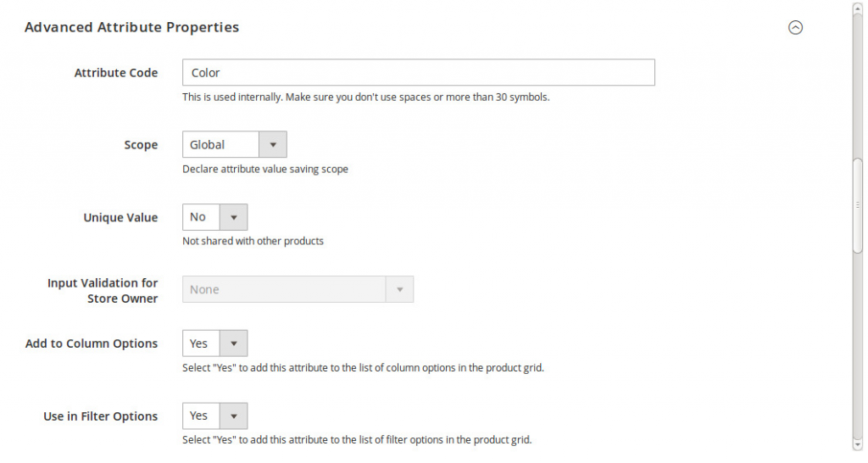Click the Use in Filter Options arrow
The height and width of the screenshot is (463, 868).
(233, 416)
